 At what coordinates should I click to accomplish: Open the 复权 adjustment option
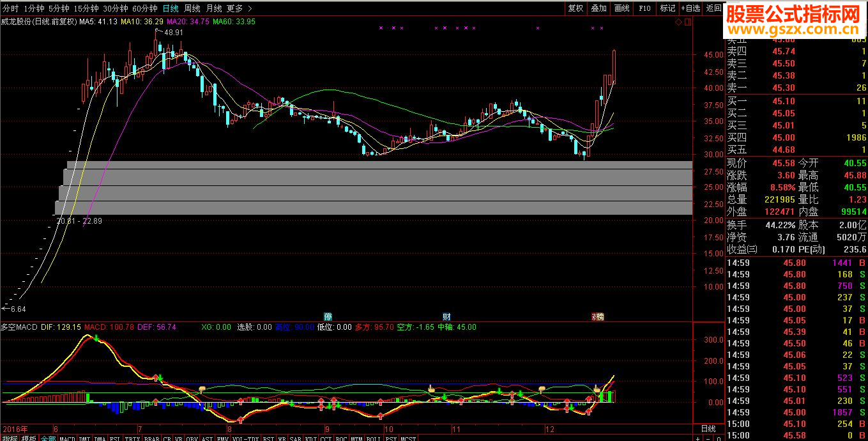[575, 8]
